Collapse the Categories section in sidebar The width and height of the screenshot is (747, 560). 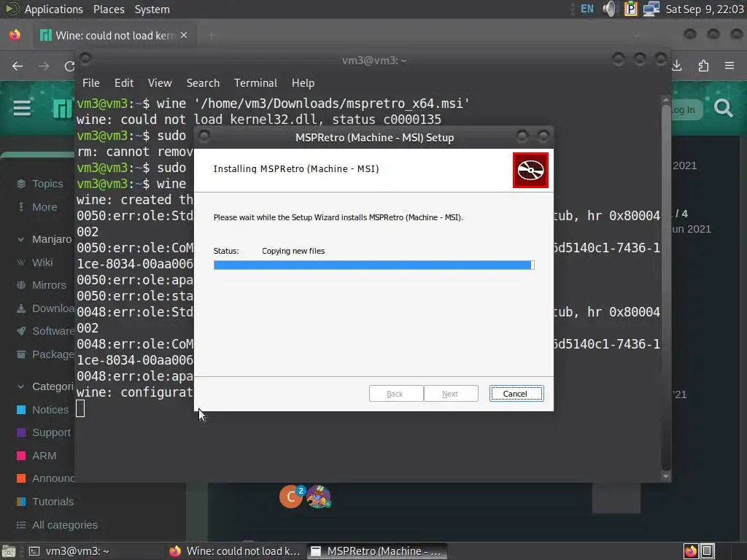click(x=45, y=386)
